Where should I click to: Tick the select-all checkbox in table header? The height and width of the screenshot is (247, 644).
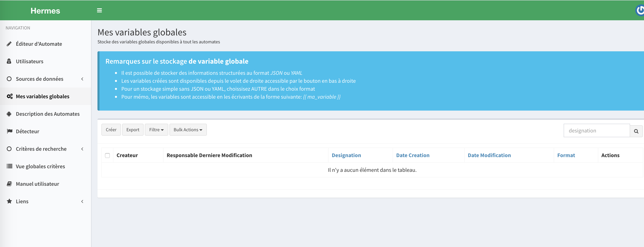click(107, 156)
